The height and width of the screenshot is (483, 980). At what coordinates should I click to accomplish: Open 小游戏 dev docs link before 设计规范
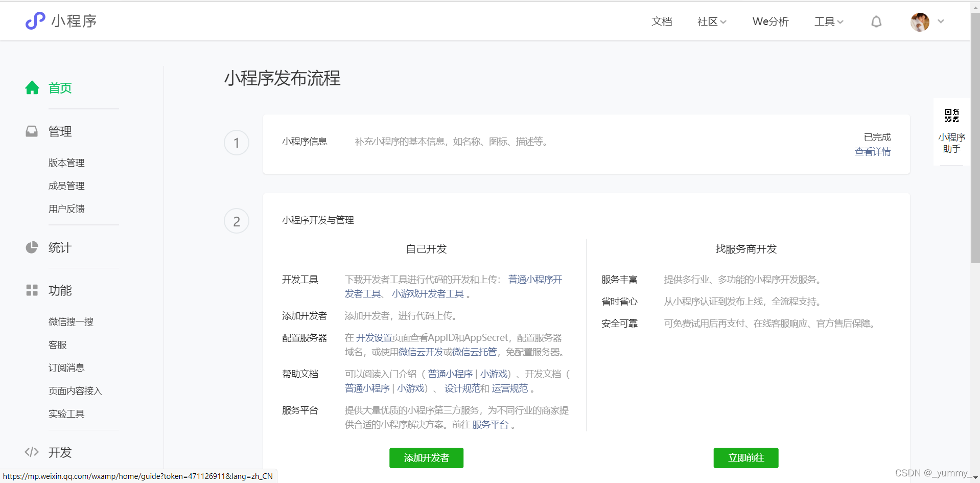[x=410, y=388]
